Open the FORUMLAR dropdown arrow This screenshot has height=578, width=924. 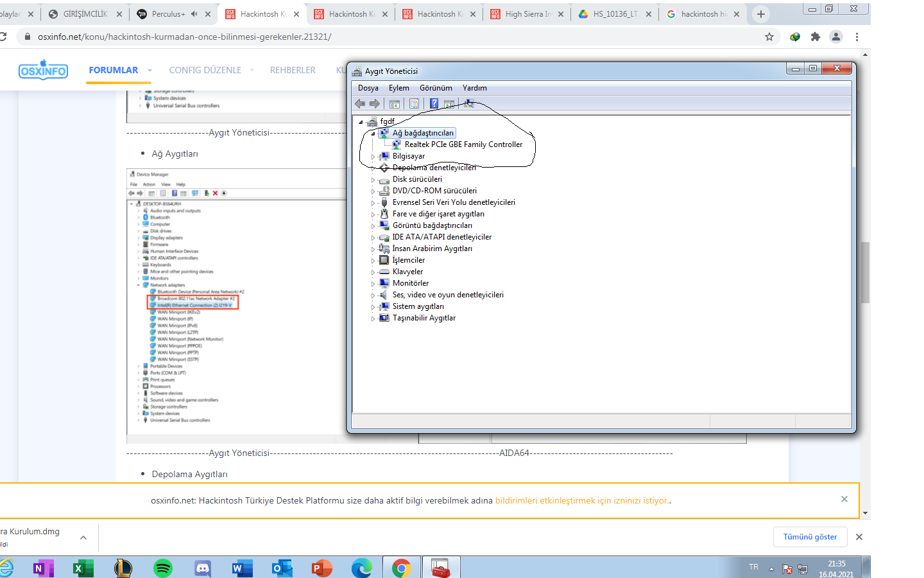(x=150, y=71)
